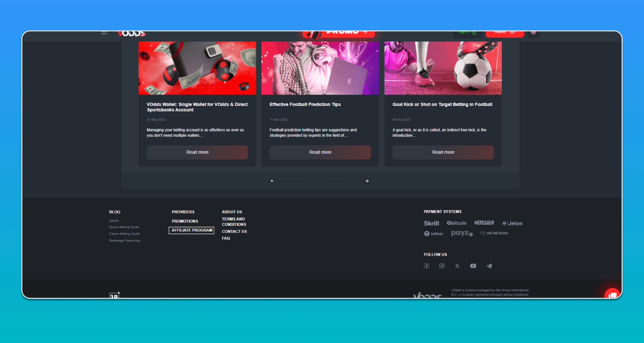This screenshot has width=644, height=343.
Task: Open the Sports Betting Guide blog link
Action: click(x=124, y=227)
